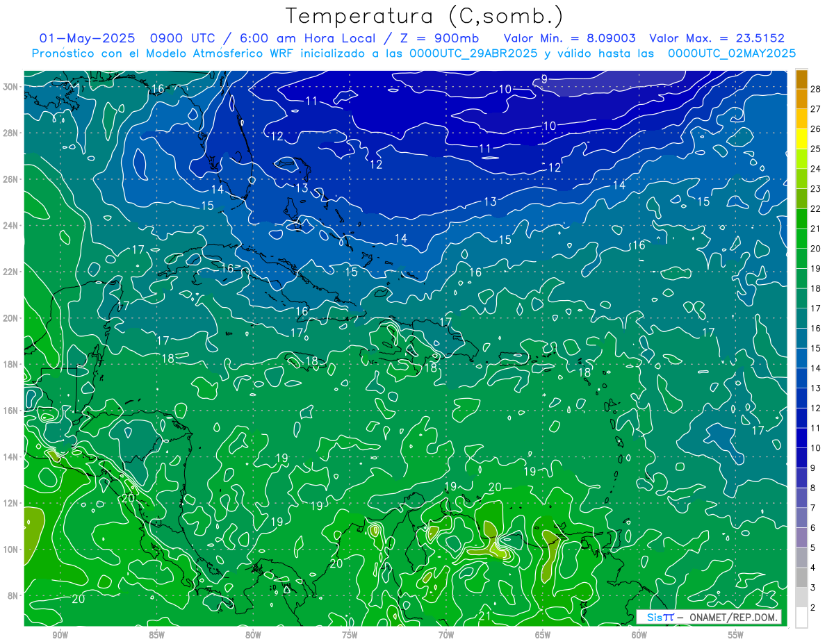The height and width of the screenshot is (644, 834).
Task: Click the color bar label "23"
Action: pyautogui.click(x=816, y=189)
